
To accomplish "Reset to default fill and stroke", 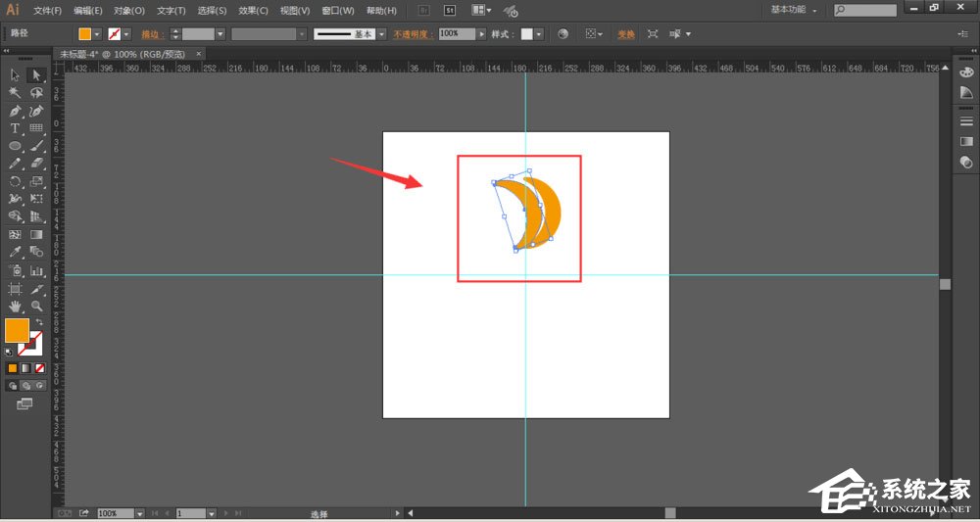I will (x=9, y=350).
